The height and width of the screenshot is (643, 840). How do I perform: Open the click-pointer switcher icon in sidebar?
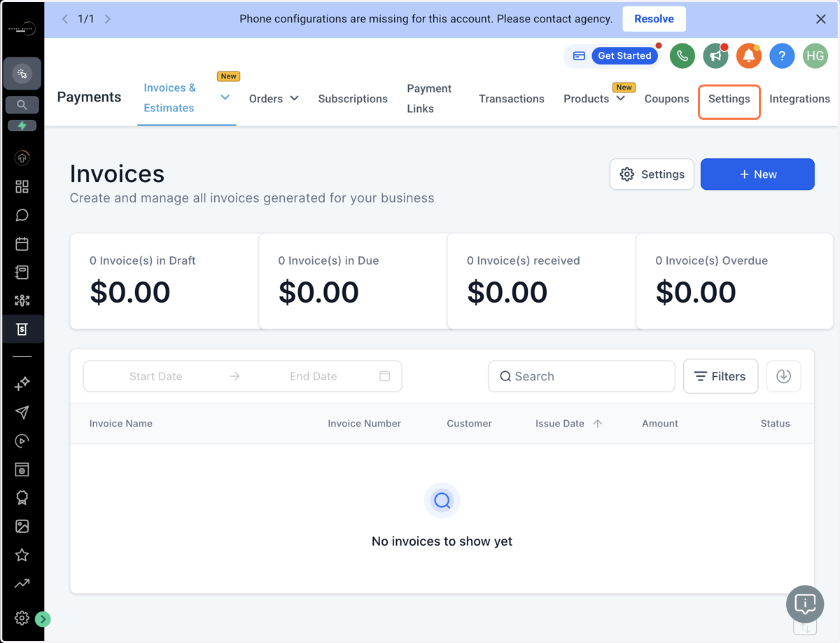pyautogui.click(x=22, y=74)
